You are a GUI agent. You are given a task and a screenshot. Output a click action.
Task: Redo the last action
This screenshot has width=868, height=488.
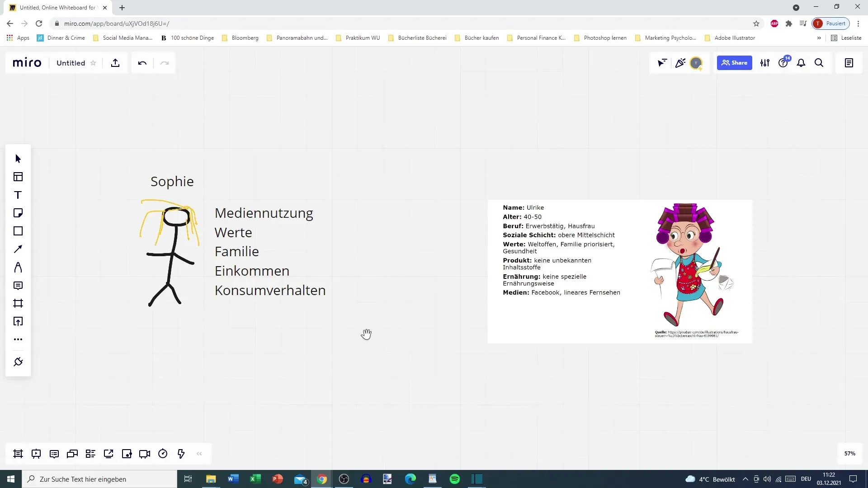coord(165,63)
